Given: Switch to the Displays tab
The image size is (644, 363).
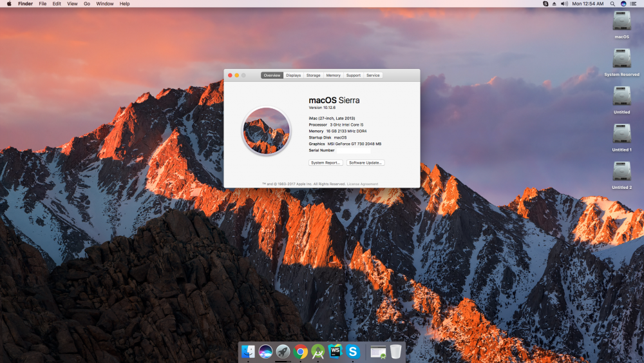Looking at the screenshot, I should [293, 75].
